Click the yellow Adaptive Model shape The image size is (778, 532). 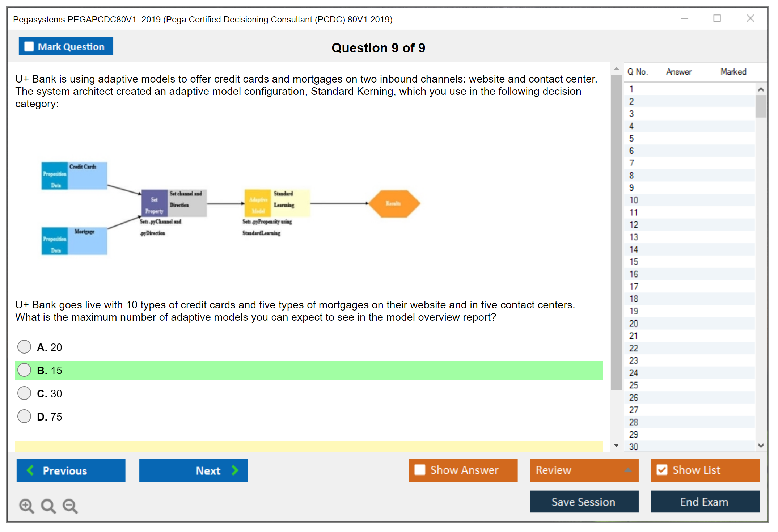pyautogui.click(x=258, y=203)
